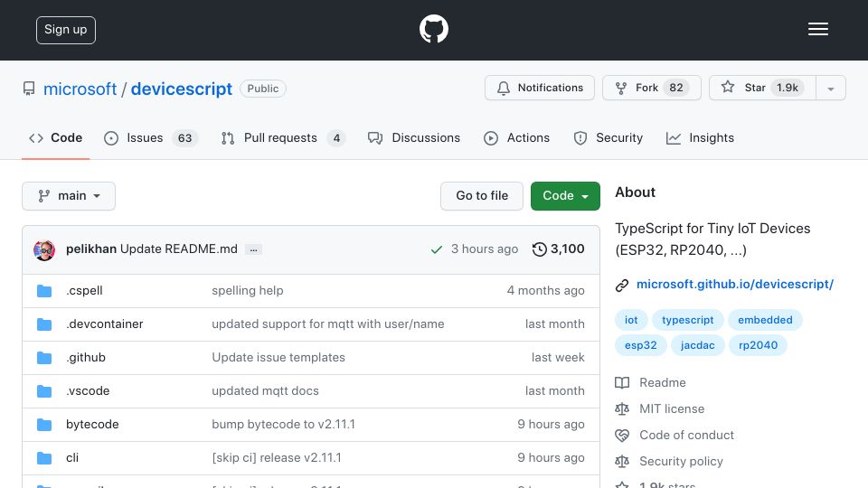This screenshot has width=868, height=488.
Task: Click the heart icon for Code of conduct
Action: point(622,436)
